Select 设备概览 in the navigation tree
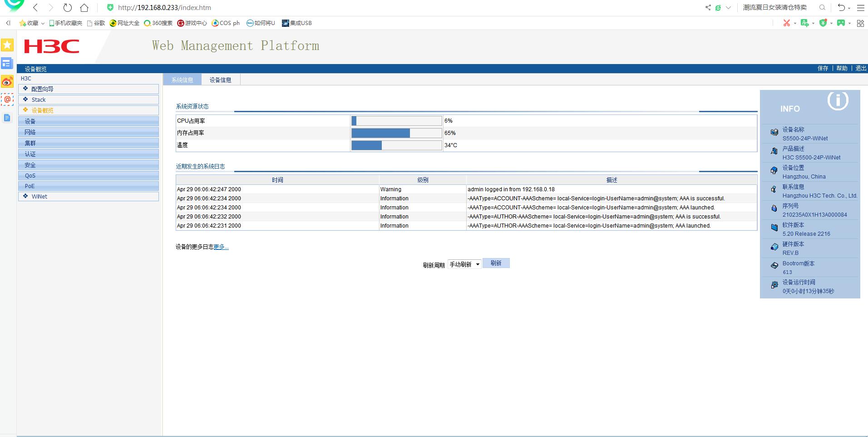Image resolution: width=868 pixels, height=437 pixels. coord(89,110)
